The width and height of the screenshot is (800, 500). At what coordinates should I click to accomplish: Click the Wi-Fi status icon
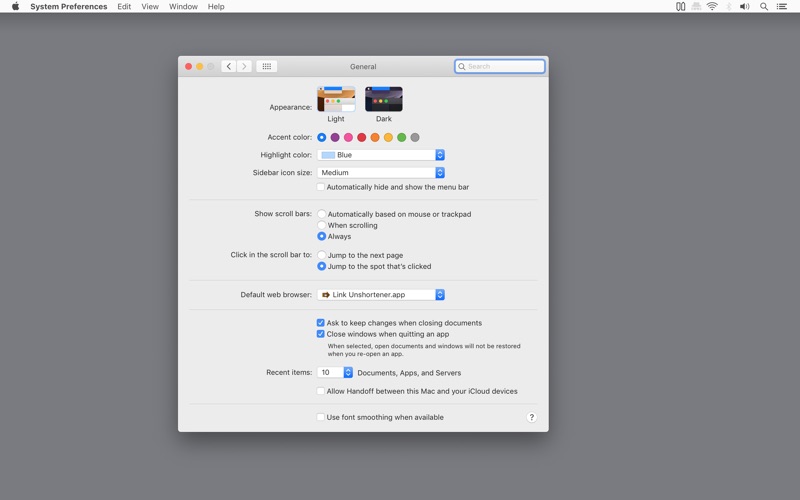point(712,7)
